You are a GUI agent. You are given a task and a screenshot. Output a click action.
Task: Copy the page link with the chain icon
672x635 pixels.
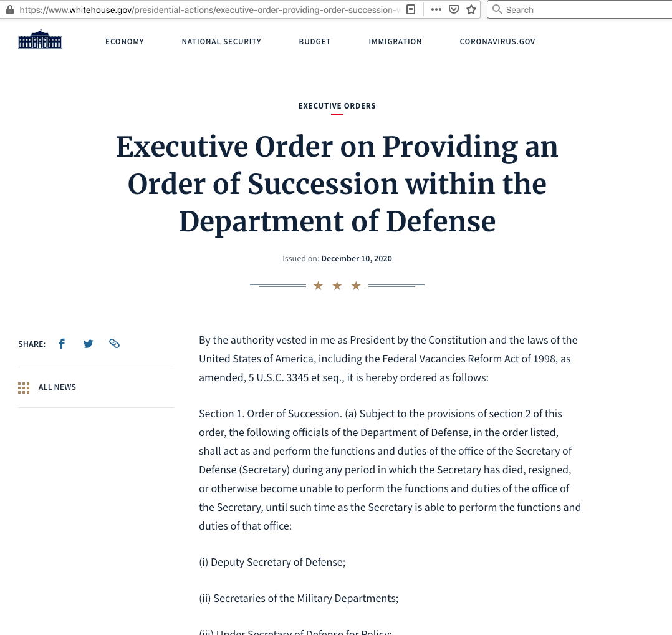click(x=114, y=344)
